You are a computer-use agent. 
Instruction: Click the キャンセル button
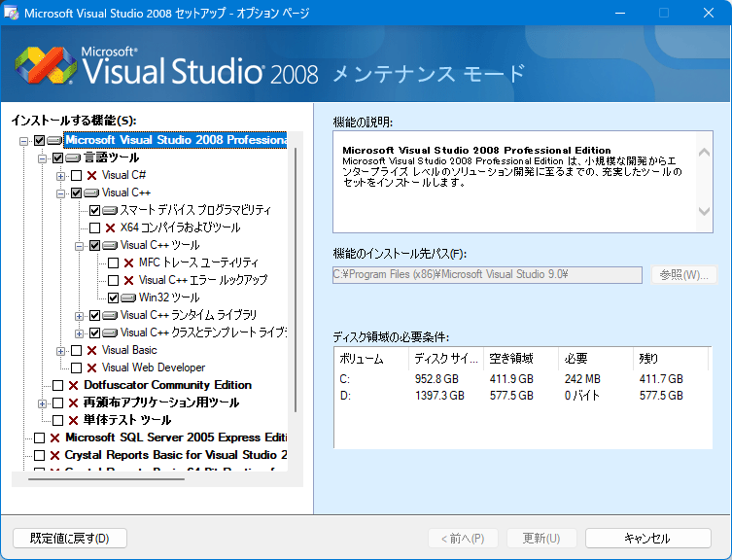coord(648,539)
